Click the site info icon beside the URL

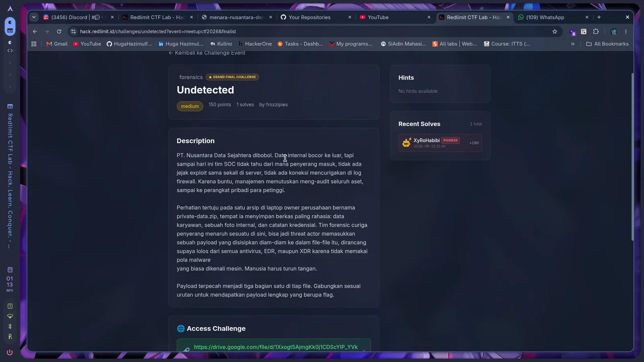(73, 31)
